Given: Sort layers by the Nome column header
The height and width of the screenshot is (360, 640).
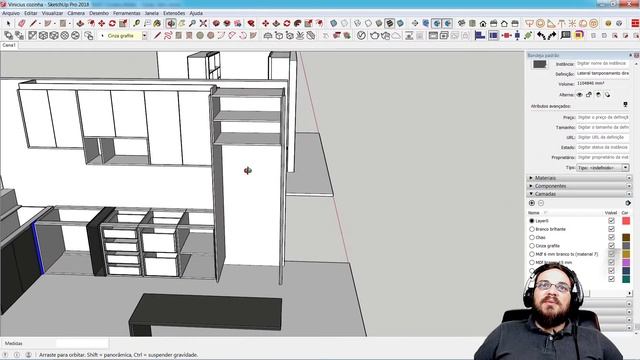Looking at the screenshot, I should (534, 213).
